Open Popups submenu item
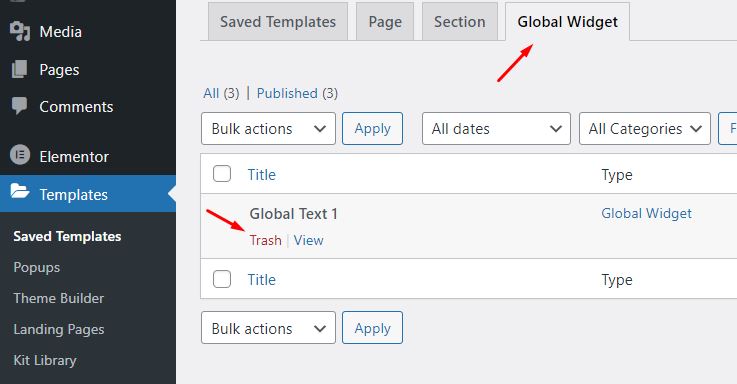The image size is (737, 384). tap(37, 267)
